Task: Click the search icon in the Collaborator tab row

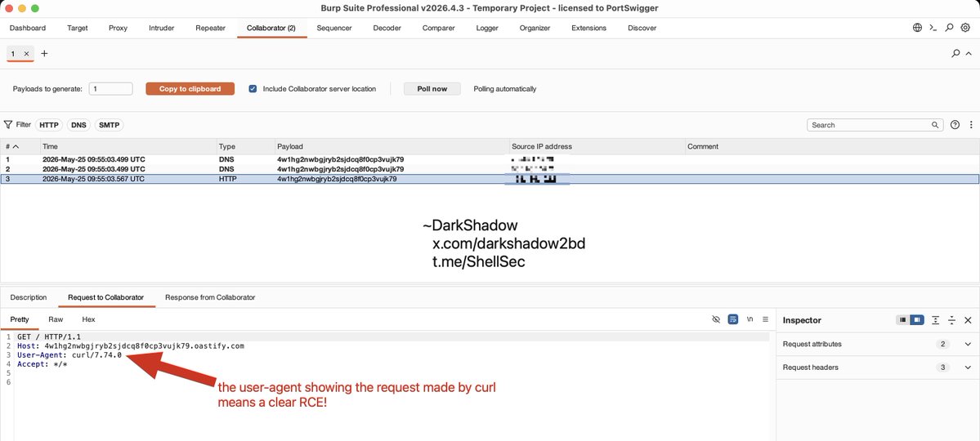Action: coord(955,54)
